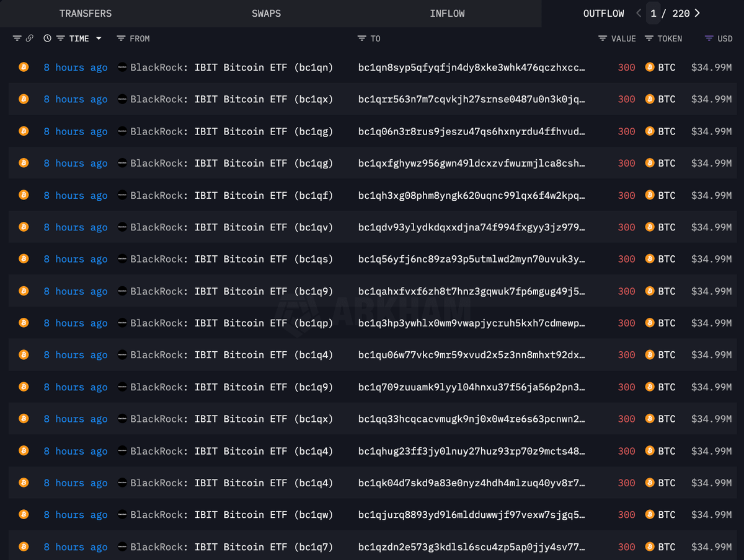The width and height of the screenshot is (744, 560).
Task: Toggle the OUTFLOW view
Action: [603, 13]
